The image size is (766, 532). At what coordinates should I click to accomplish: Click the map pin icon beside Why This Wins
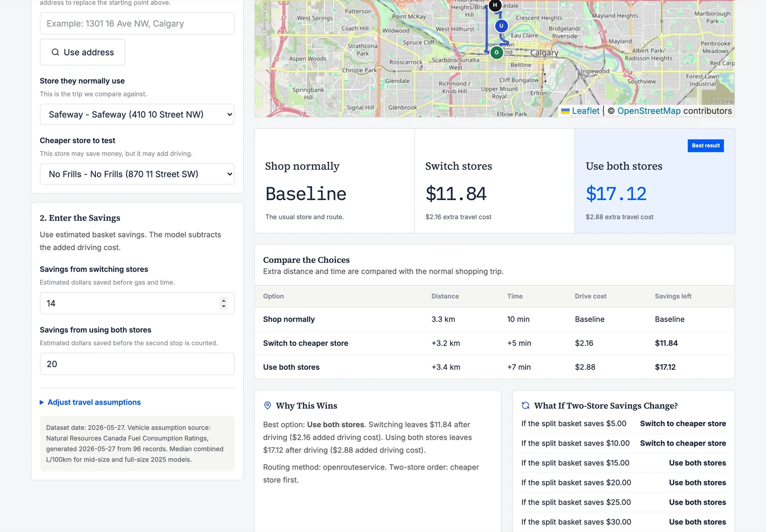[x=267, y=405]
